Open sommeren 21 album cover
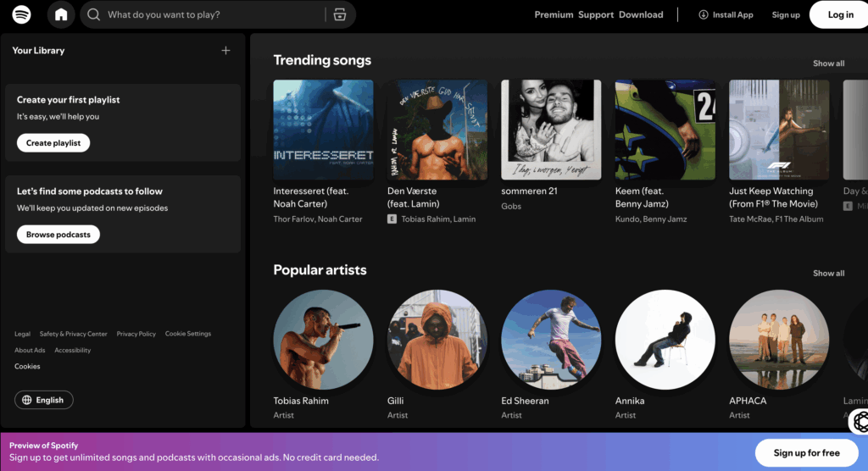The height and width of the screenshot is (471, 868). 551,130
